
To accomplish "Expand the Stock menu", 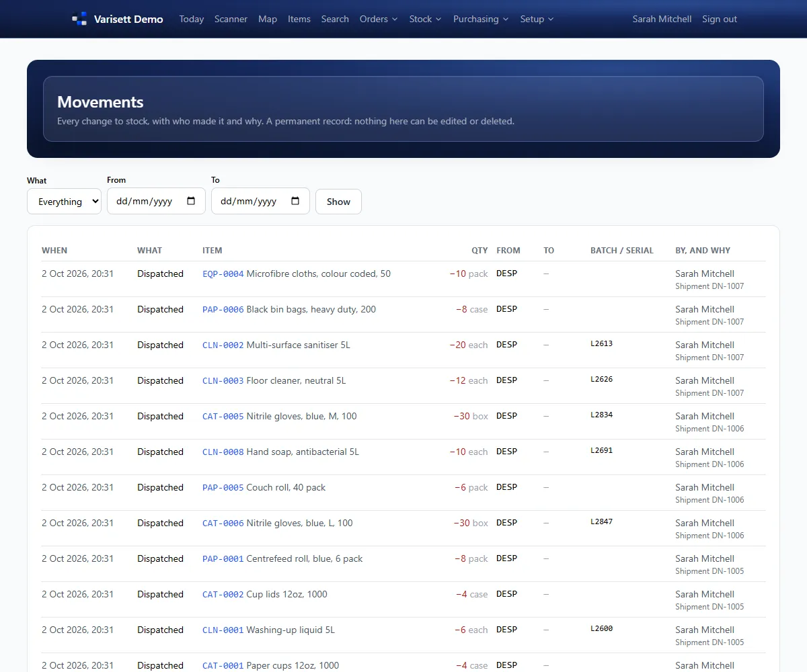I will click(x=425, y=19).
